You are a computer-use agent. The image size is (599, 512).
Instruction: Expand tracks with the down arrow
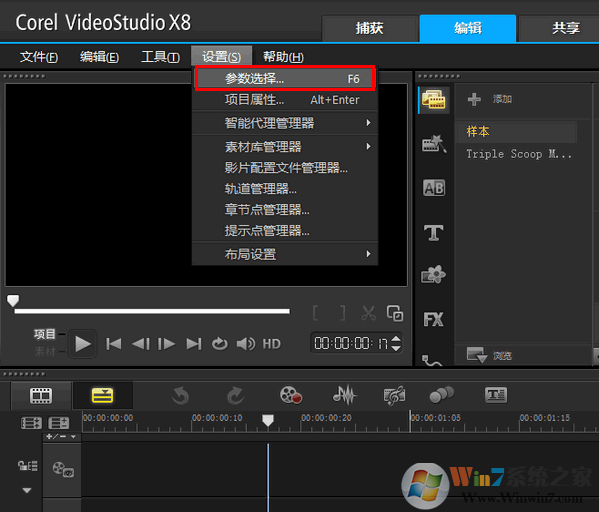tap(27, 490)
